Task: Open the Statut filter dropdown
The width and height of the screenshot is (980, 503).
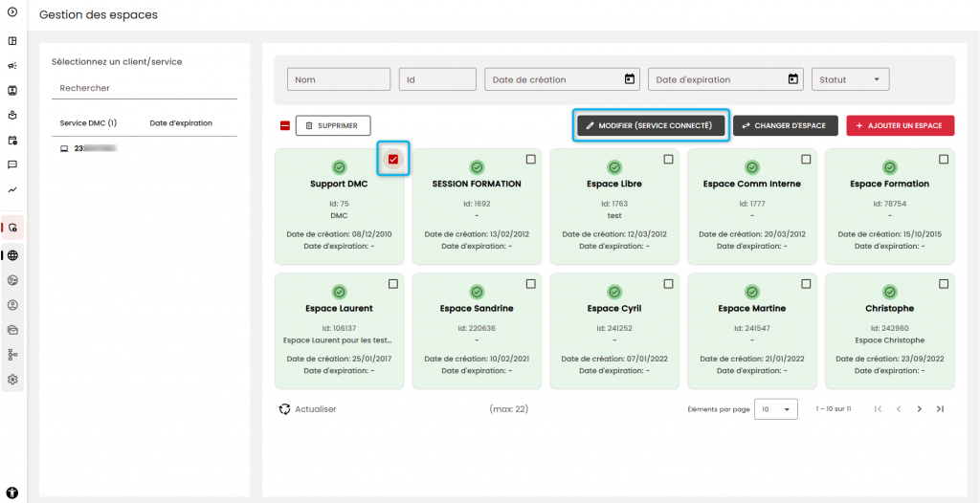Action: click(x=850, y=79)
